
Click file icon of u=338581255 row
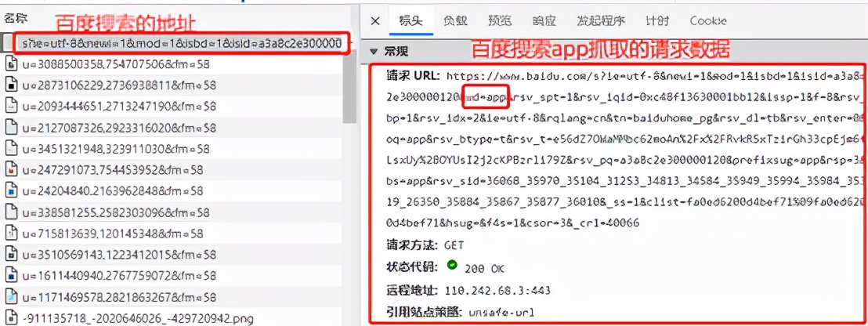[11, 212]
